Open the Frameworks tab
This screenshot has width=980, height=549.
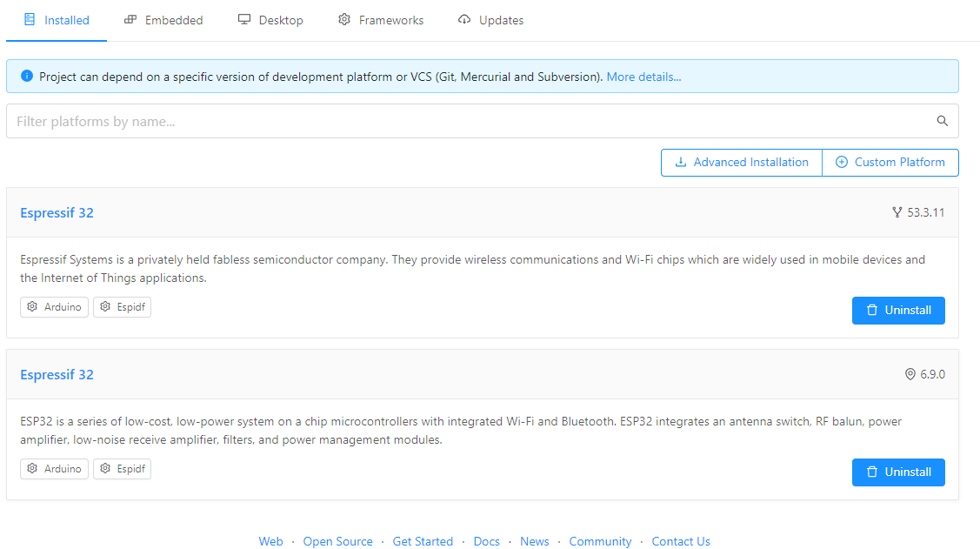click(x=381, y=20)
